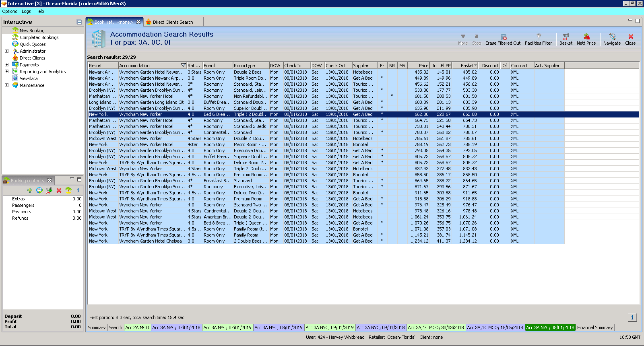644x346 pixels.
Task: Open the Logs menu
Action: 26,11
